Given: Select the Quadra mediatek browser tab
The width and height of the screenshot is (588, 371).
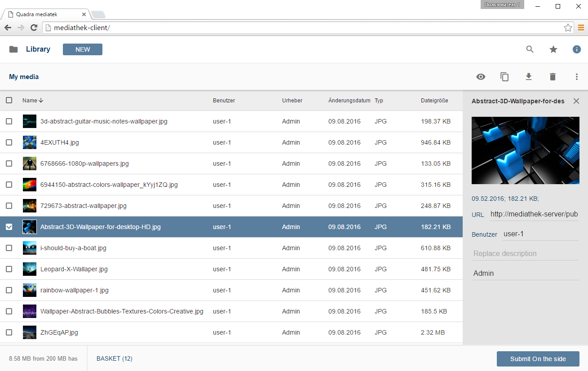Looking at the screenshot, I should tap(45, 14).
